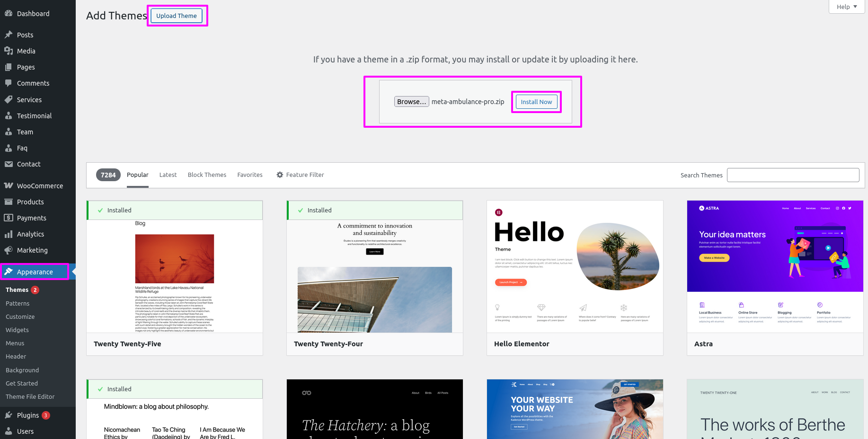Open the Faq icon
This screenshot has height=439, width=868.
9,148
